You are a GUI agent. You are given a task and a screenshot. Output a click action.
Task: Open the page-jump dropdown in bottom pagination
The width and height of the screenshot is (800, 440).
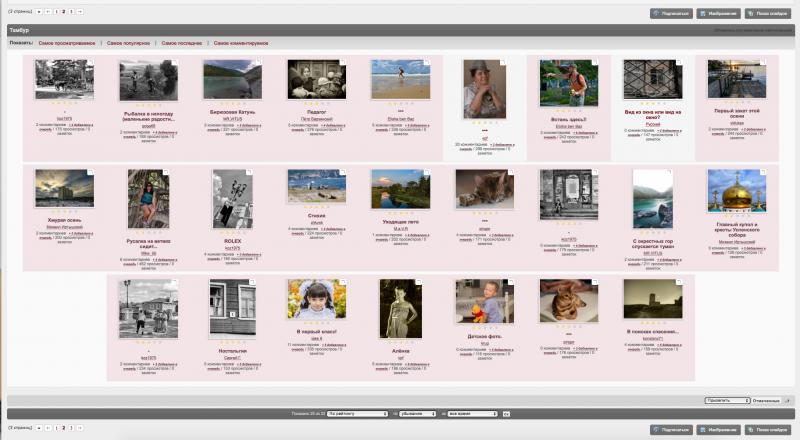click(39, 428)
